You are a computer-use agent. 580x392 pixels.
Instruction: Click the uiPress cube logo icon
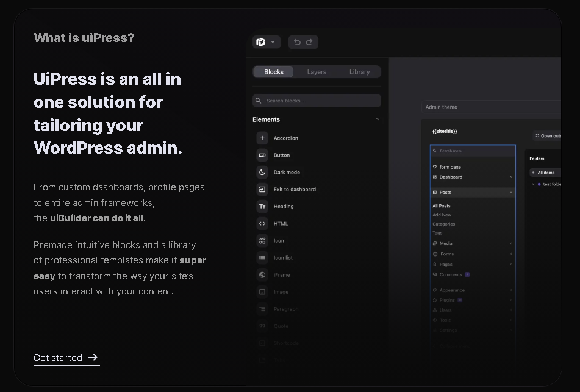(x=261, y=42)
